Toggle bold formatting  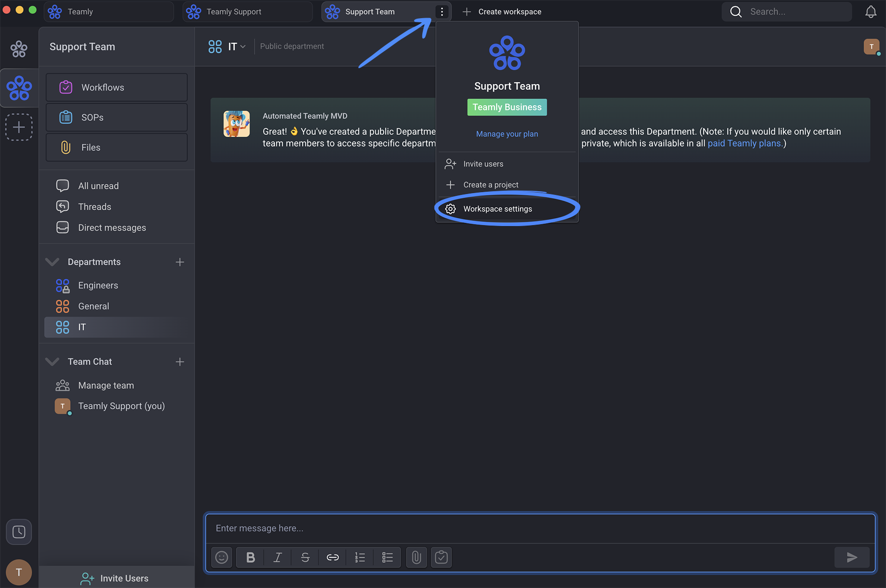point(250,557)
